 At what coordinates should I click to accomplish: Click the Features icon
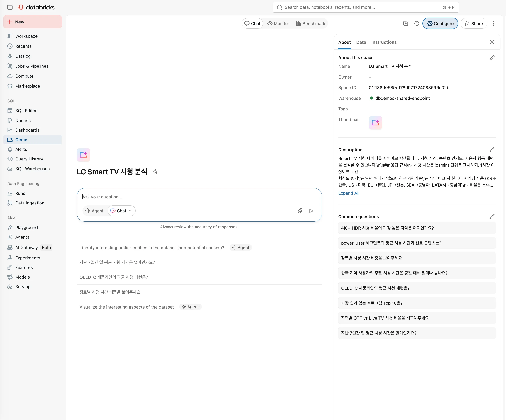(x=10, y=267)
